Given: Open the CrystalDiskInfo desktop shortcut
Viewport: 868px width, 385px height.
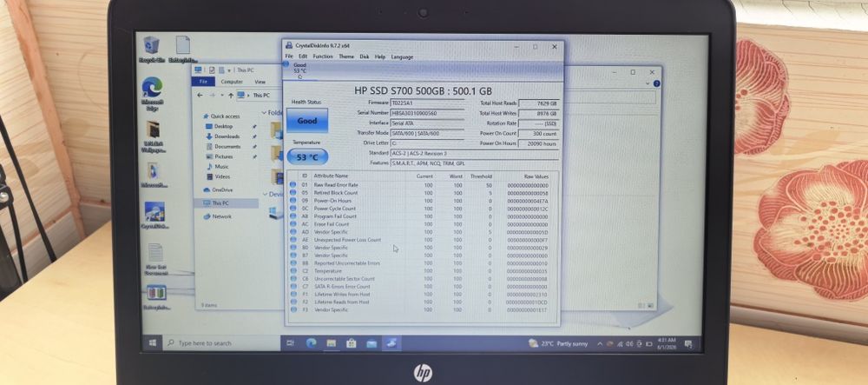Looking at the screenshot, I should [155, 216].
